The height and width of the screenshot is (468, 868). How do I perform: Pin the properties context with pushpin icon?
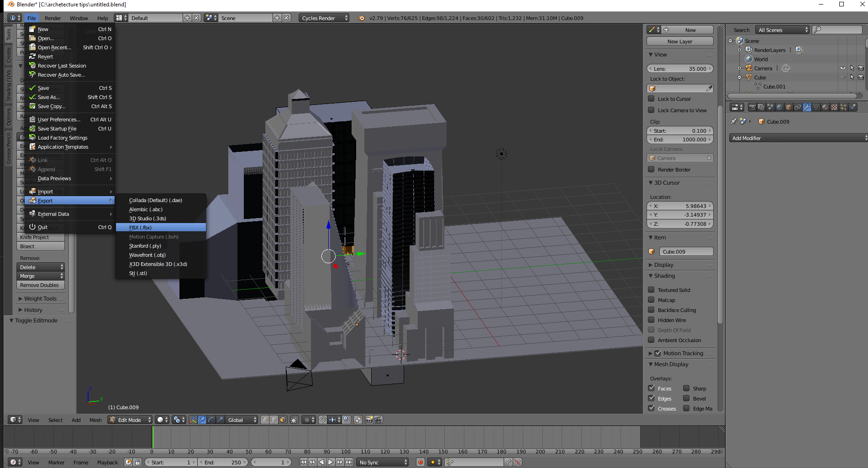(x=733, y=122)
